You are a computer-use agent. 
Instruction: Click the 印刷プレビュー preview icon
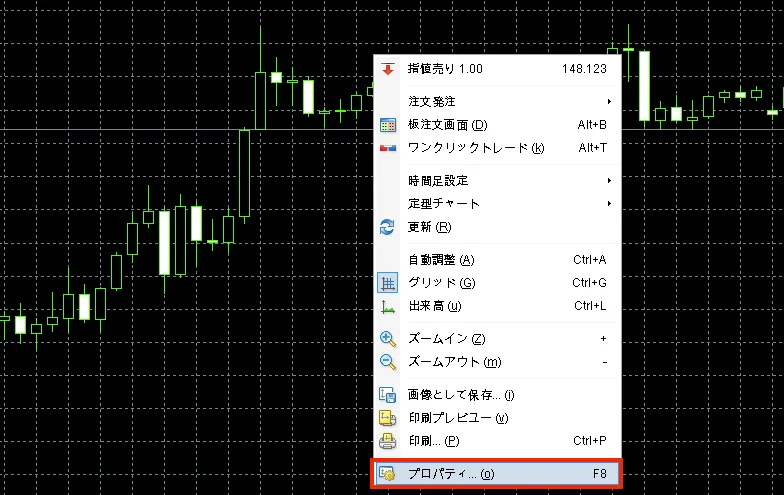[x=388, y=418]
